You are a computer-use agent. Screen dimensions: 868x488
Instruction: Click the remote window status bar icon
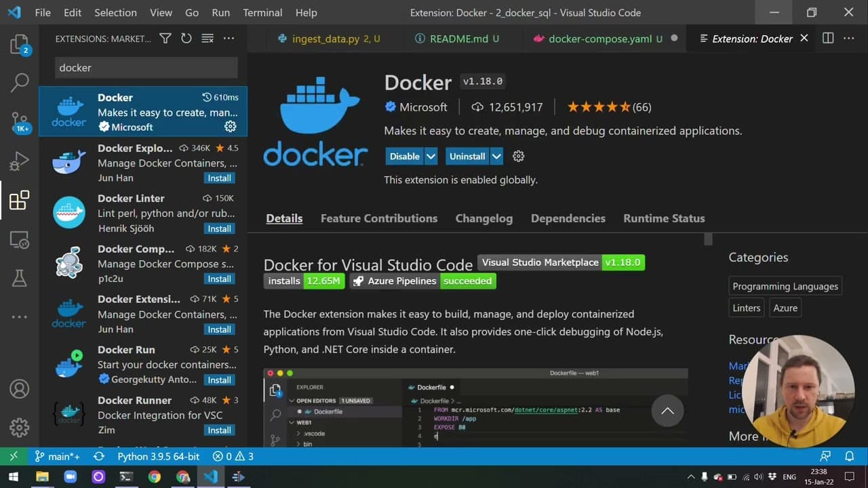(x=13, y=456)
